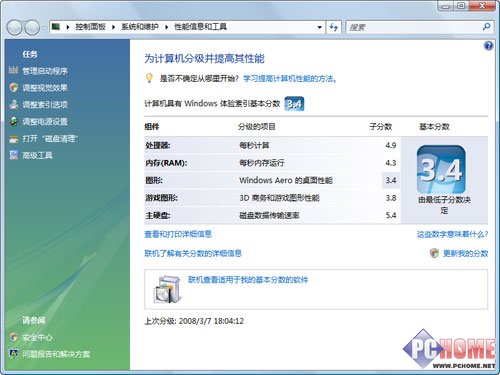The height and width of the screenshot is (375, 500).
Task: Open the recent pages dropdown near nav buttons
Action: coord(44,28)
